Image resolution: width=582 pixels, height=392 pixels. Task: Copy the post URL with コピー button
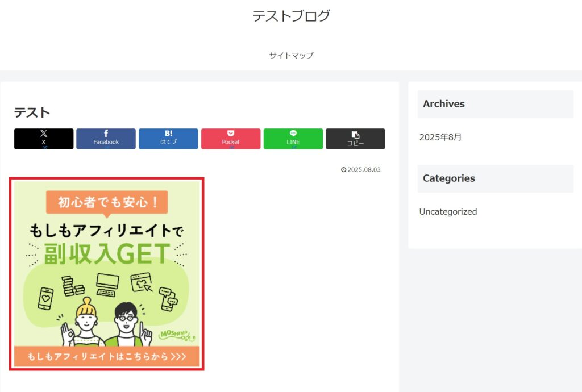356,139
